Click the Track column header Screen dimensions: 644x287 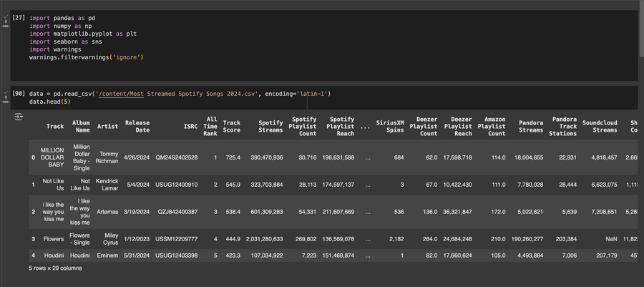click(55, 127)
